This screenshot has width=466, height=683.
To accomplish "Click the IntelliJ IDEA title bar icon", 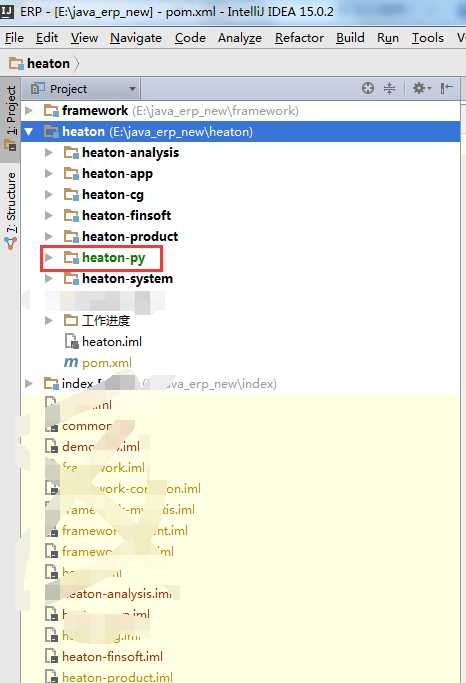I will click(x=7, y=11).
